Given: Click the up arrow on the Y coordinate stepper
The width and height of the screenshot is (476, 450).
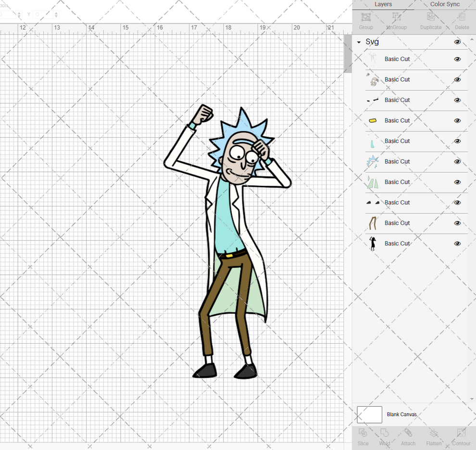Looking at the screenshot, I should pyautogui.click(x=56, y=13).
